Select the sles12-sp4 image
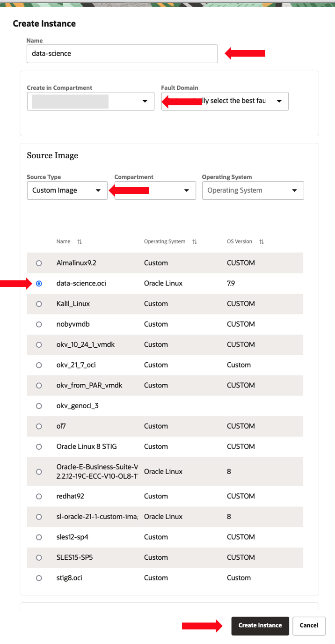The width and height of the screenshot is (335, 644). point(39,537)
